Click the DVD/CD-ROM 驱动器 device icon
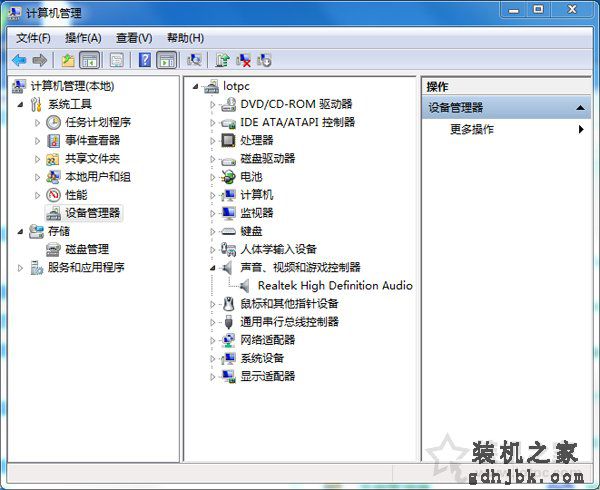The height and width of the screenshot is (490, 600). [228, 104]
